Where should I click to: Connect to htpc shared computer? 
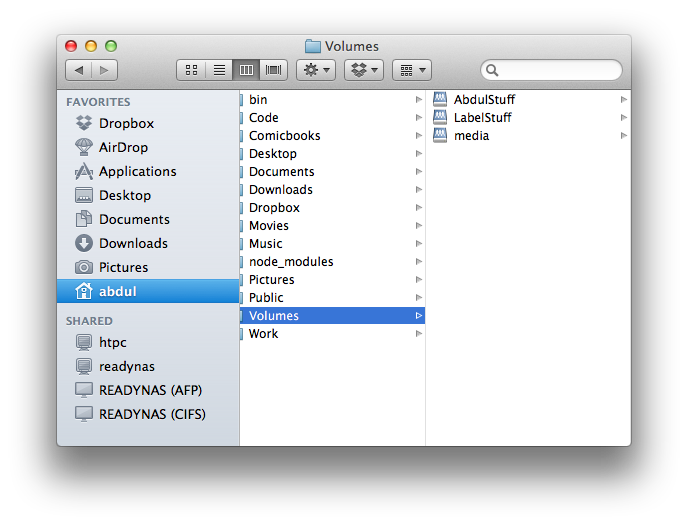pos(113,342)
